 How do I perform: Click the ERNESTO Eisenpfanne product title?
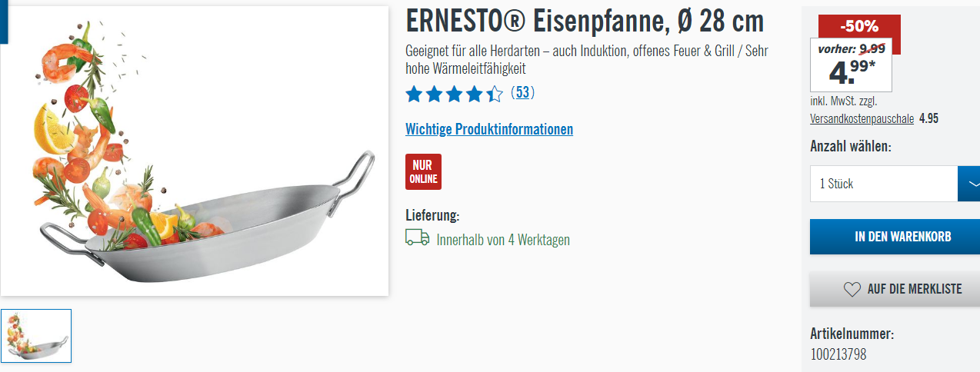[585, 22]
